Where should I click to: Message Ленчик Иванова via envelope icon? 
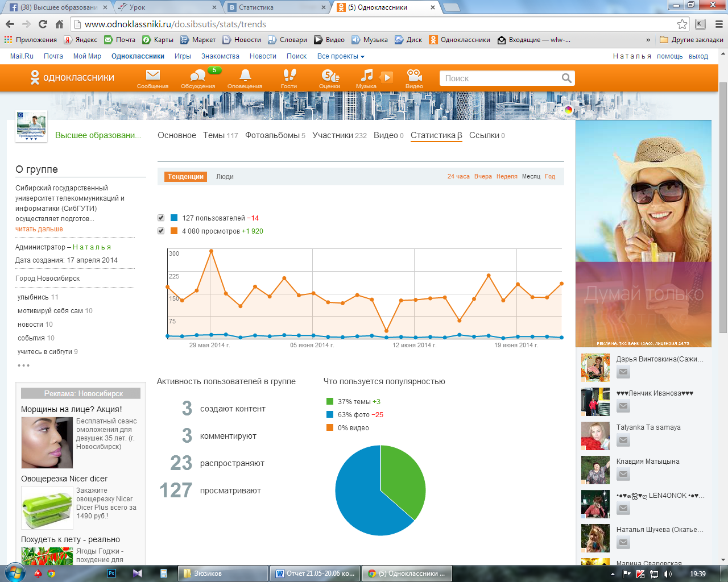(x=623, y=406)
